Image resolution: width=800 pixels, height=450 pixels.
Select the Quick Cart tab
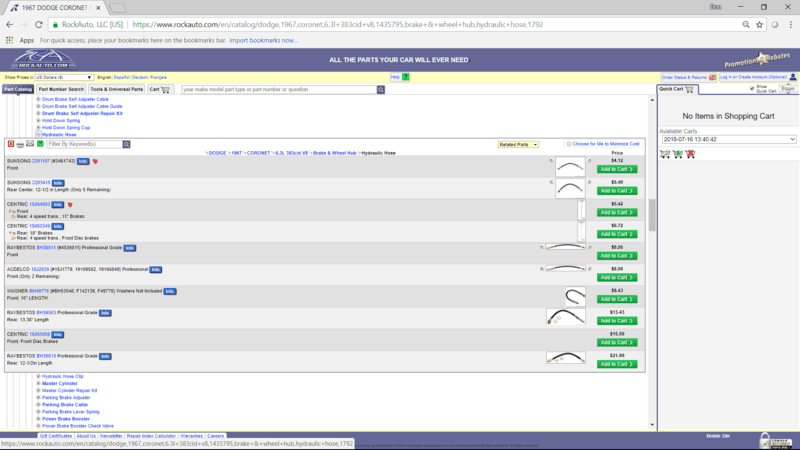pyautogui.click(x=677, y=89)
